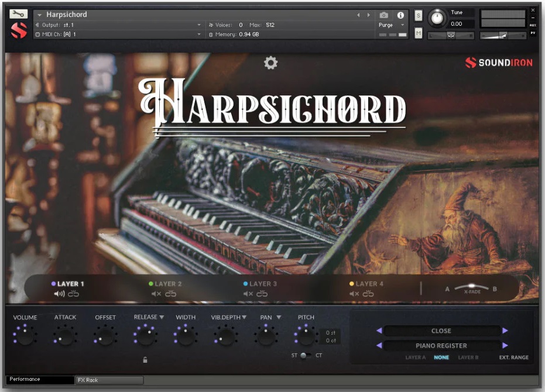Switch to the FX Rack tab
Image resolution: width=545 pixels, height=392 pixels.
point(109,380)
